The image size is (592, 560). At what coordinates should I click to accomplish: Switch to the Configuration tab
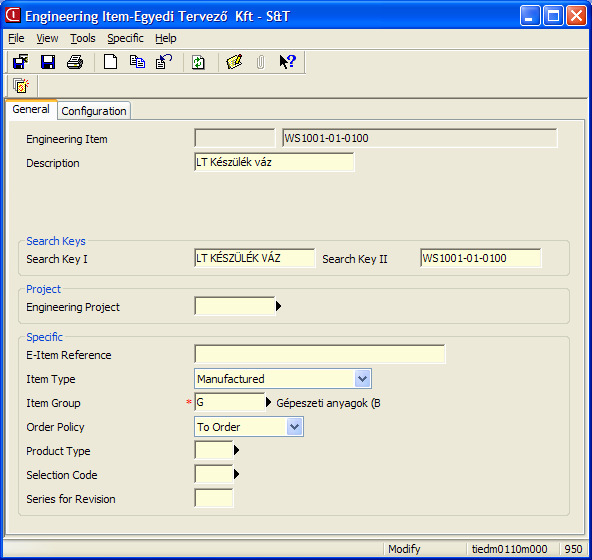click(94, 111)
